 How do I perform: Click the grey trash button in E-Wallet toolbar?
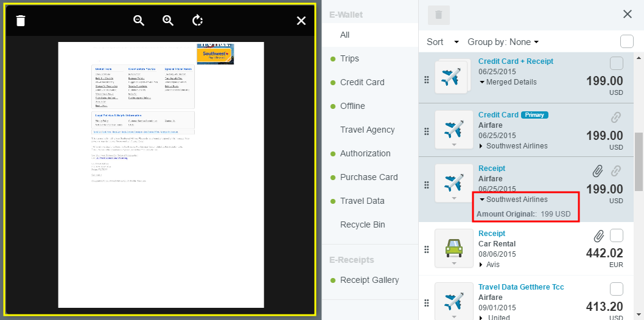(438, 15)
